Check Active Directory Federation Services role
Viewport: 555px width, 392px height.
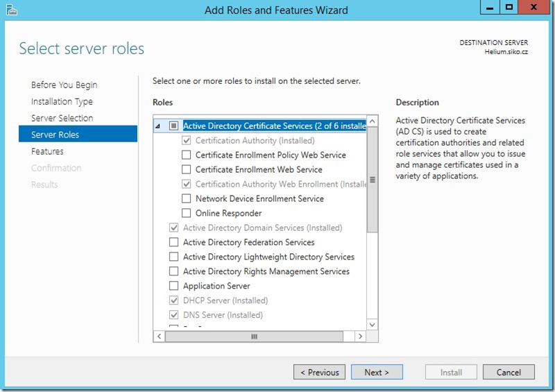[x=173, y=242]
